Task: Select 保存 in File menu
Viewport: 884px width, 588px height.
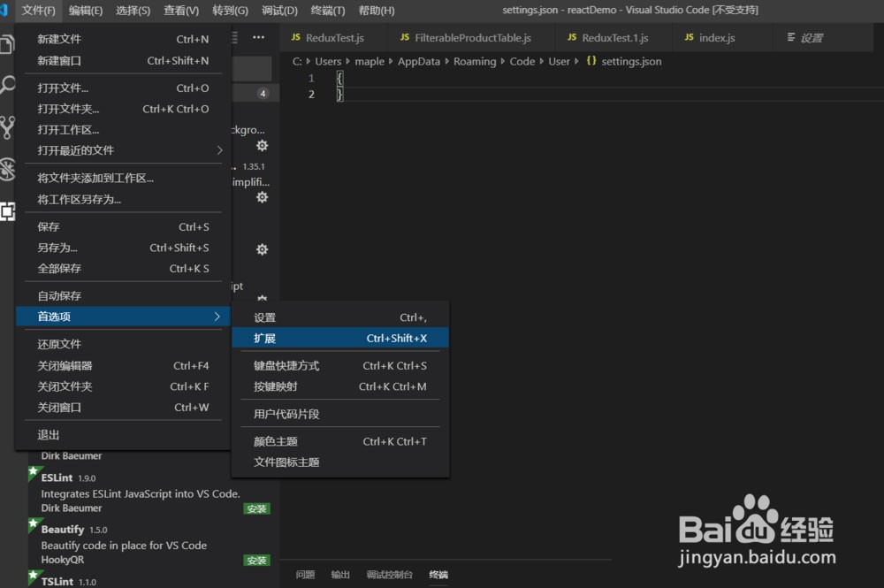Action: [x=124, y=227]
